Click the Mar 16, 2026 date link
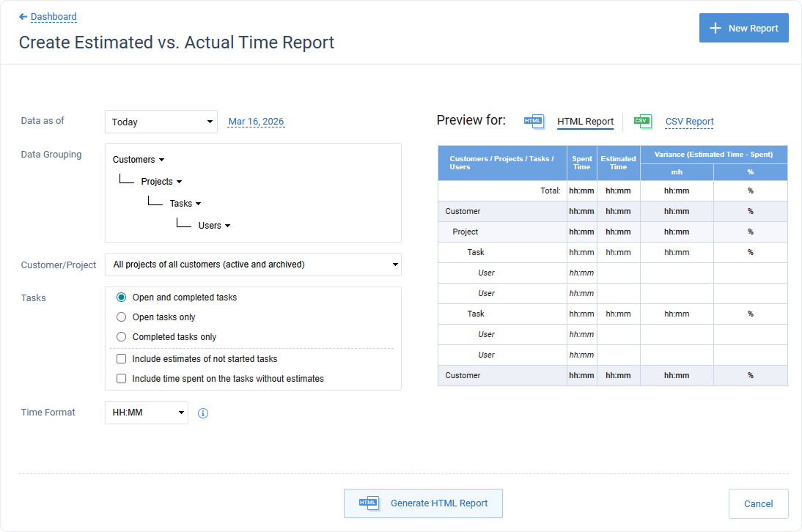 [256, 121]
